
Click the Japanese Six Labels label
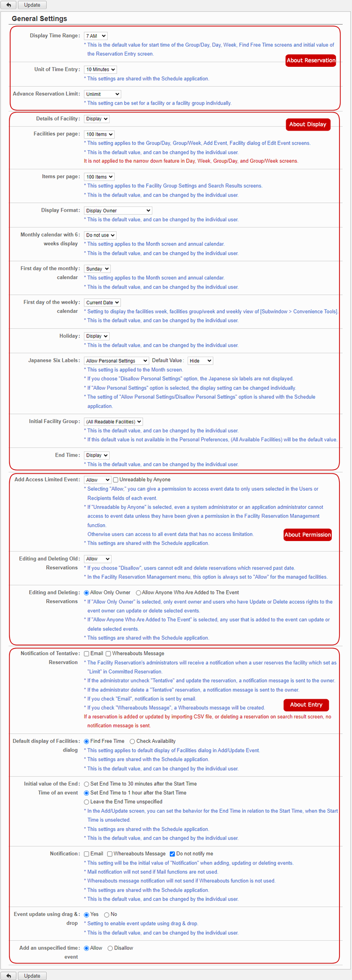click(x=54, y=360)
